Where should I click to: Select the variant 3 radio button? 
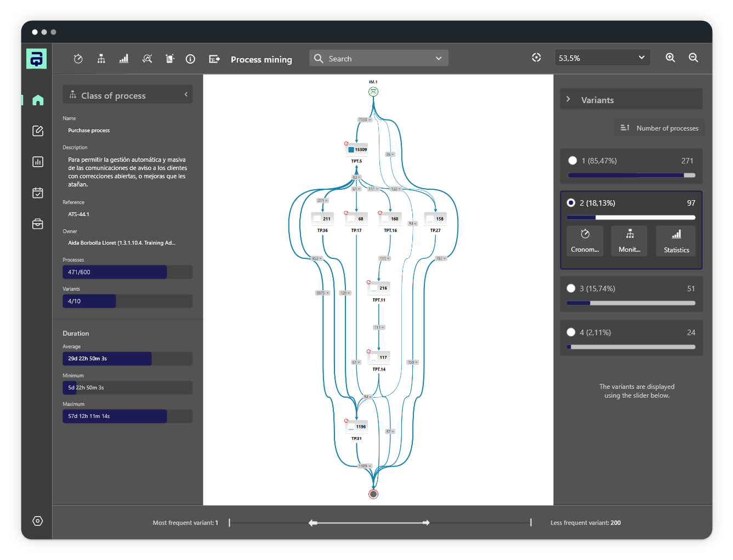tap(570, 288)
